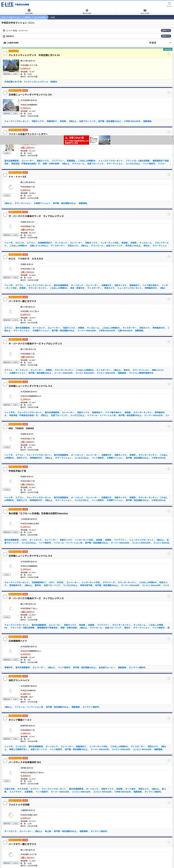The height and width of the screenshot is (868, 174).
Task: Open the ドゥ・トゥールE listing title
Action: click(x=17, y=176)
